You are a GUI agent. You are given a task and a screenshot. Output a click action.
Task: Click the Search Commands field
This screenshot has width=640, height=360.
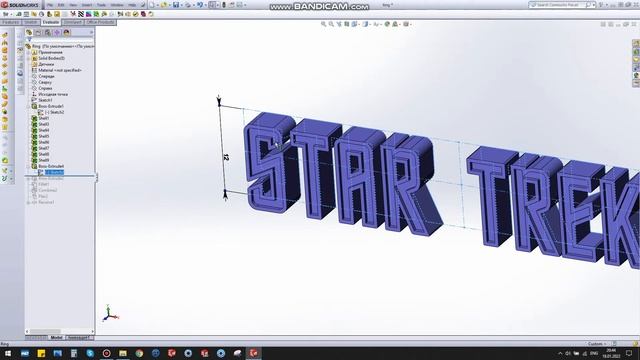(x=561, y=5)
